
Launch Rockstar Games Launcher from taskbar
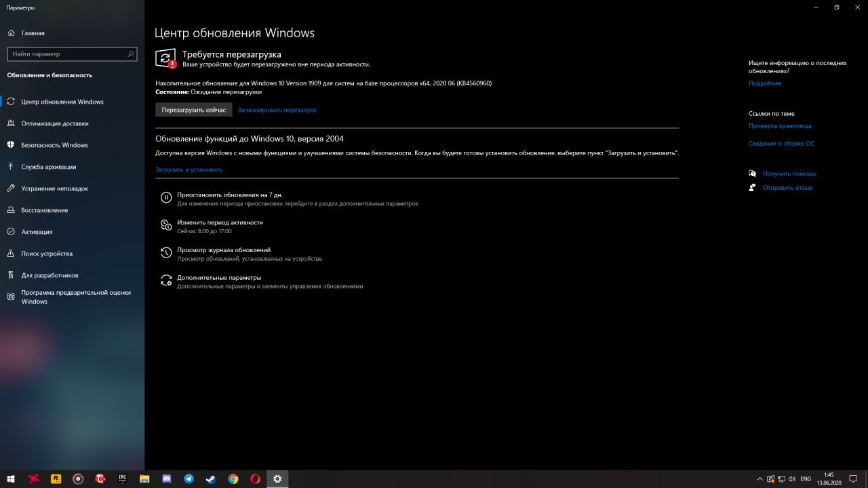click(x=56, y=479)
